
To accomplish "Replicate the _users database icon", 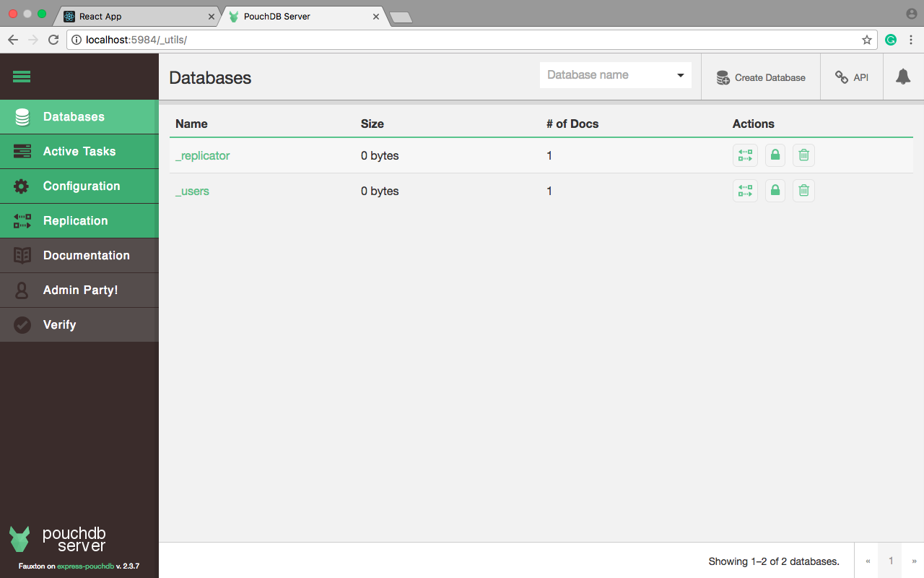I will point(746,191).
